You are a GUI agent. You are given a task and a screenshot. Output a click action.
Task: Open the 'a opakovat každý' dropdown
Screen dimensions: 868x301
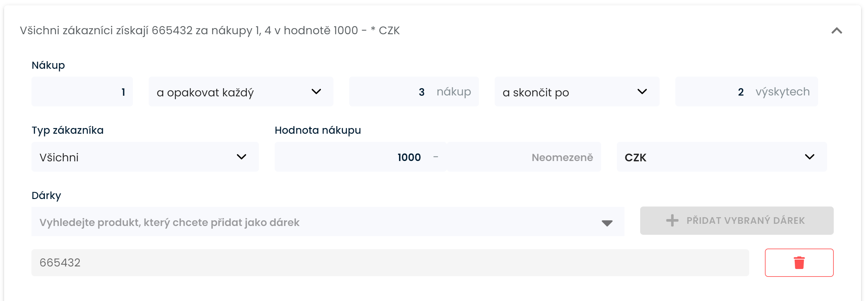click(x=241, y=92)
